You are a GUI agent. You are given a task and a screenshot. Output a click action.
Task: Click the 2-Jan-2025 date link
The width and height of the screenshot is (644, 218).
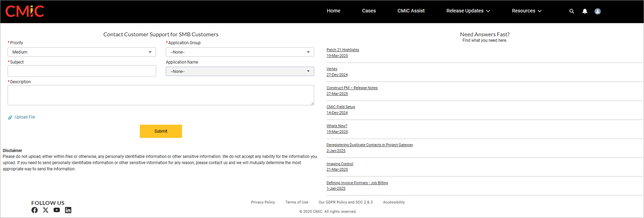336,151
